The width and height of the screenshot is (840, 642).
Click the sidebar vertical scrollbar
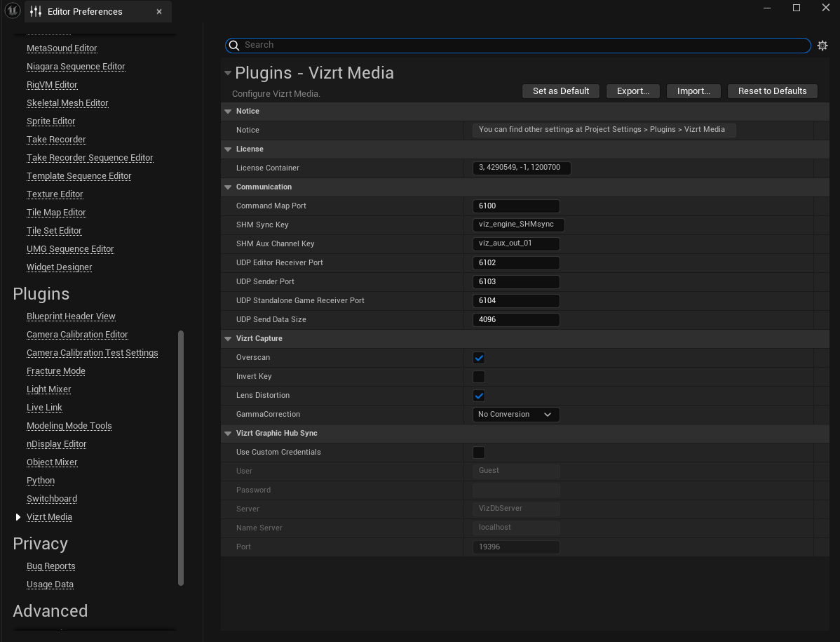181,456
